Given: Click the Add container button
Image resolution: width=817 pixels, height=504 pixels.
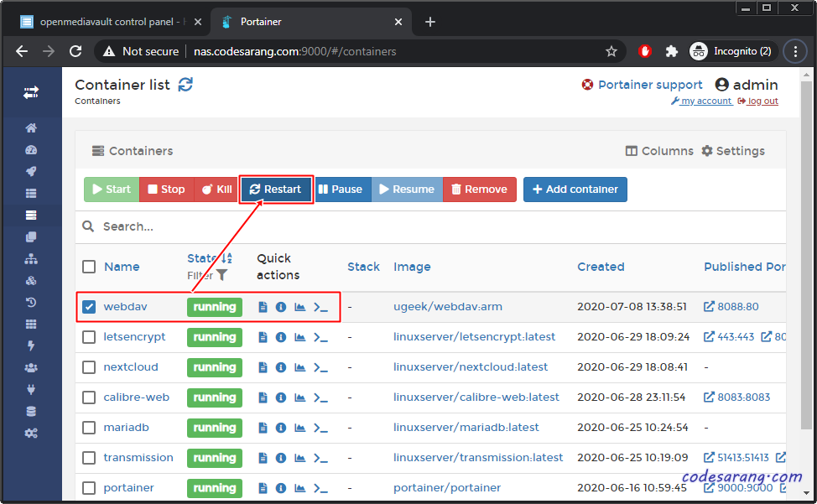Looking at the screenshot, I should pyautogui.click(x=575, y=190).
